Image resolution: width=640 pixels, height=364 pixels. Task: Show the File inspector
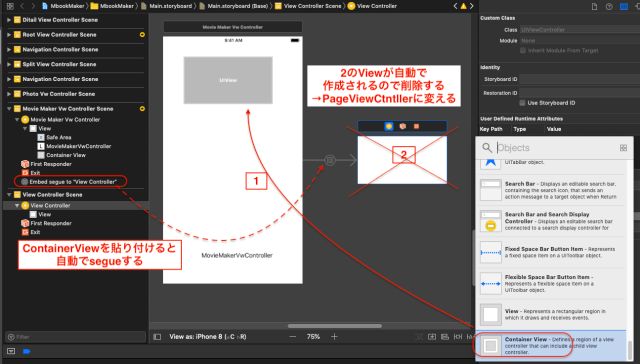tap(594, 7)
